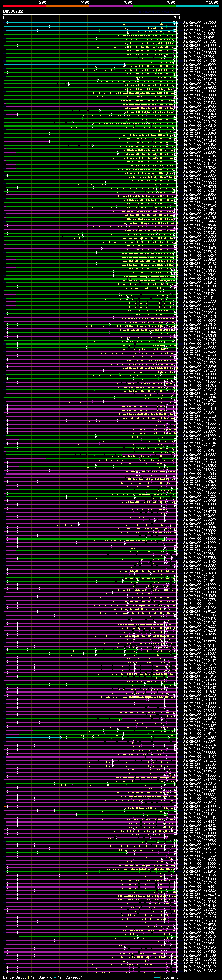
Task: Click the UniRef100_B9GU80 hit name
Action: (199, 145)
